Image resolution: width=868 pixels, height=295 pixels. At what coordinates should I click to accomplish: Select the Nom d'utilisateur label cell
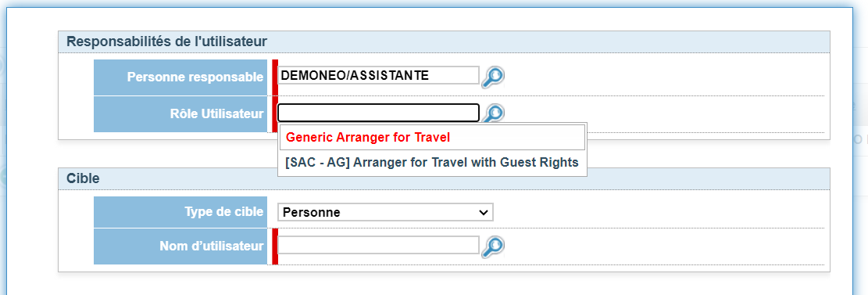tap(180, 246)
